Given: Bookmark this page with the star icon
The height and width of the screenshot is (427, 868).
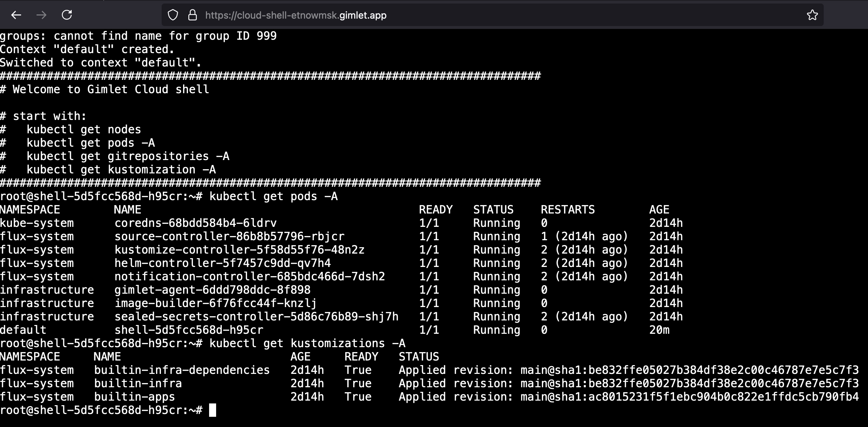Looking at the screenshot, I should tap(812, 15).
